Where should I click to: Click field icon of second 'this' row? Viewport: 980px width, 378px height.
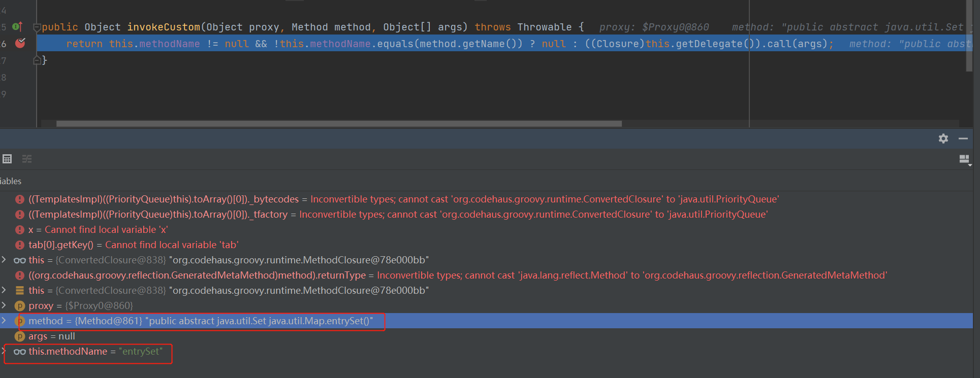point(20,291)
